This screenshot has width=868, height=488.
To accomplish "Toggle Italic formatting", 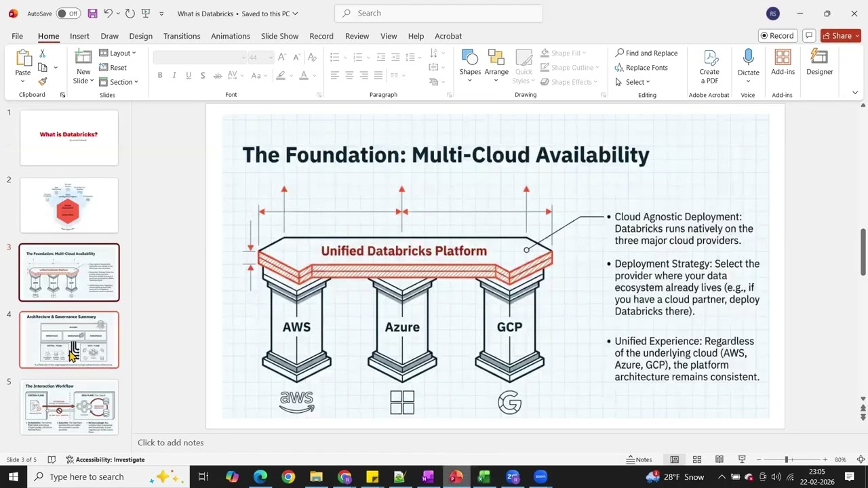I will (174, 75).
